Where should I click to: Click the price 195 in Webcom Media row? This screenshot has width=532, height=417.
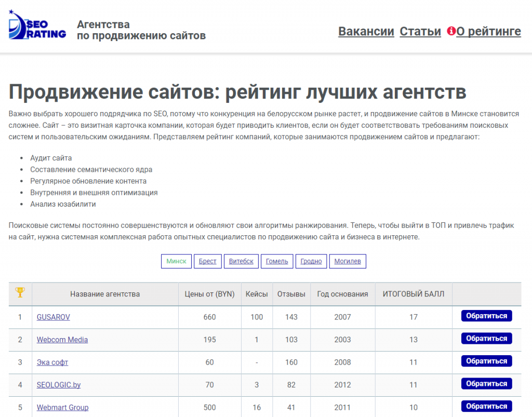tap(210, 340)
